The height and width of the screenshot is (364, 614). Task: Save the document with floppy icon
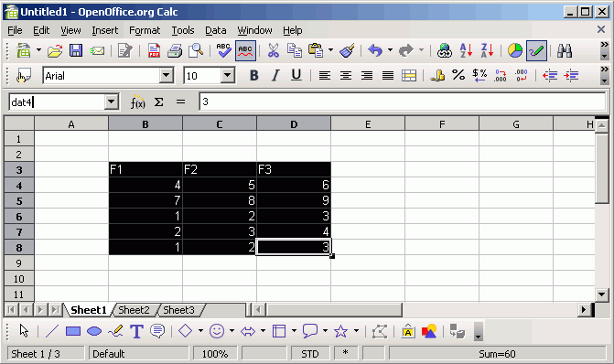(76, 51)
